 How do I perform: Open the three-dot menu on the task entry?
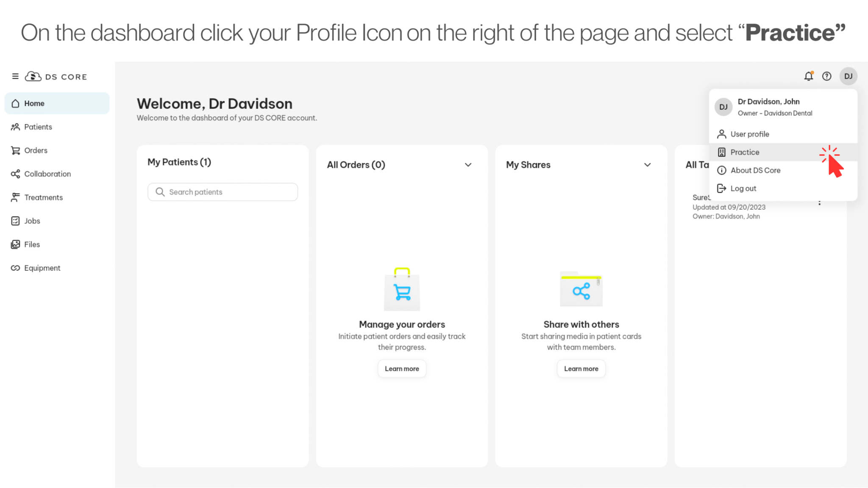tap(819, 202)
